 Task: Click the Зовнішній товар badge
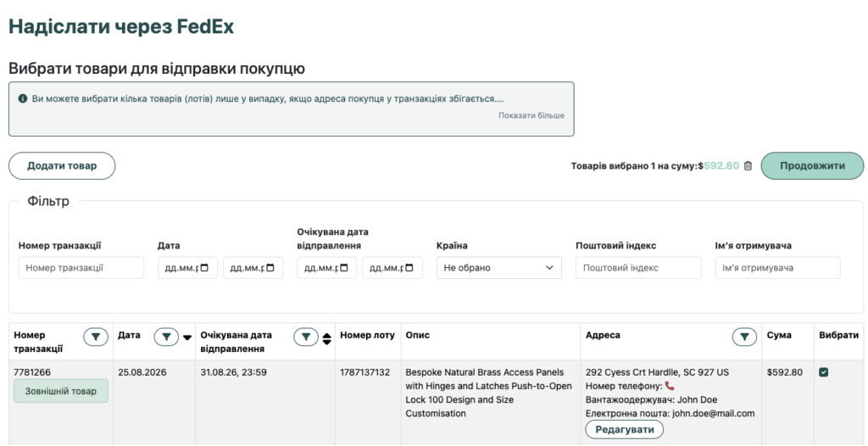click(61, 391)
